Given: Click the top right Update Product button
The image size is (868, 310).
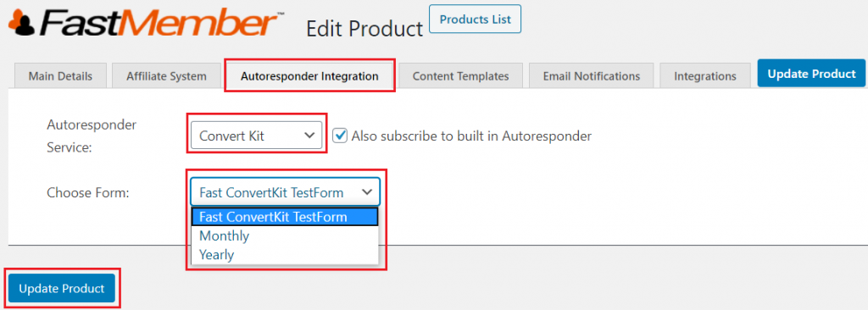Looking at the screenshot, I should pos(811,74).
